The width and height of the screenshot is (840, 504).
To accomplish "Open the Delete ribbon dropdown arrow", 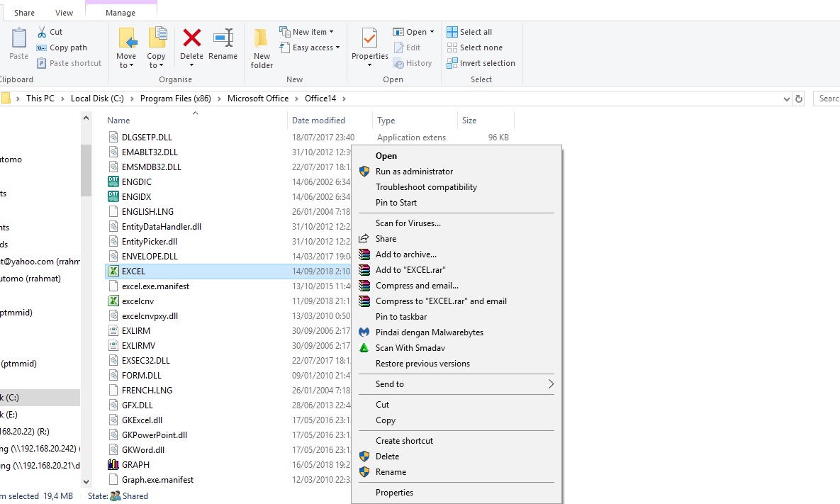I will coord(191,65).
